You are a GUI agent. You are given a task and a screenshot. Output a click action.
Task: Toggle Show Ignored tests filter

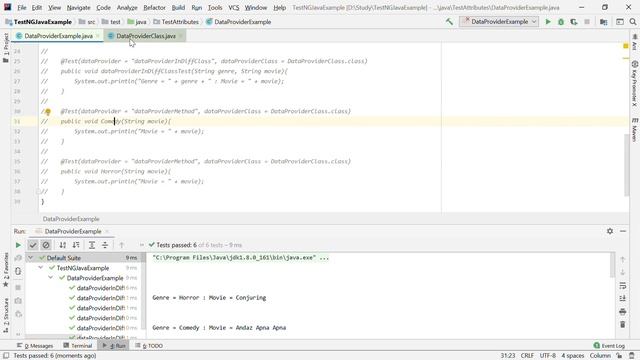(x=46, y=245)
